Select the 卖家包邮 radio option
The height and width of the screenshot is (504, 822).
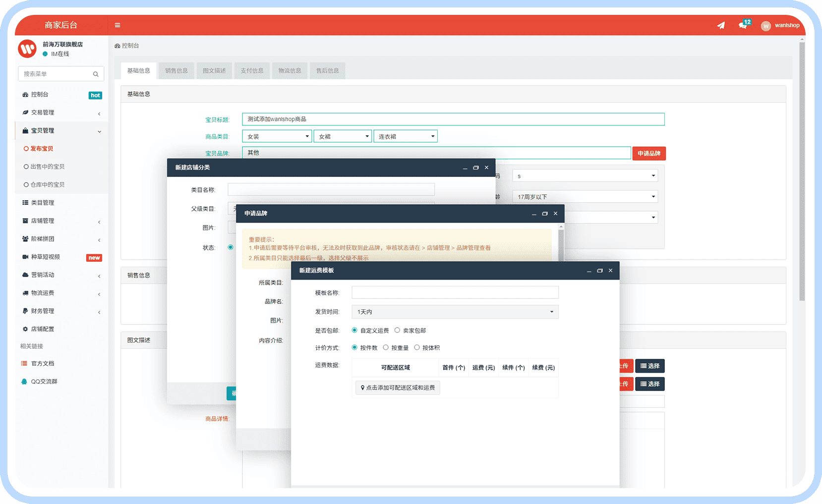(397, 330)
